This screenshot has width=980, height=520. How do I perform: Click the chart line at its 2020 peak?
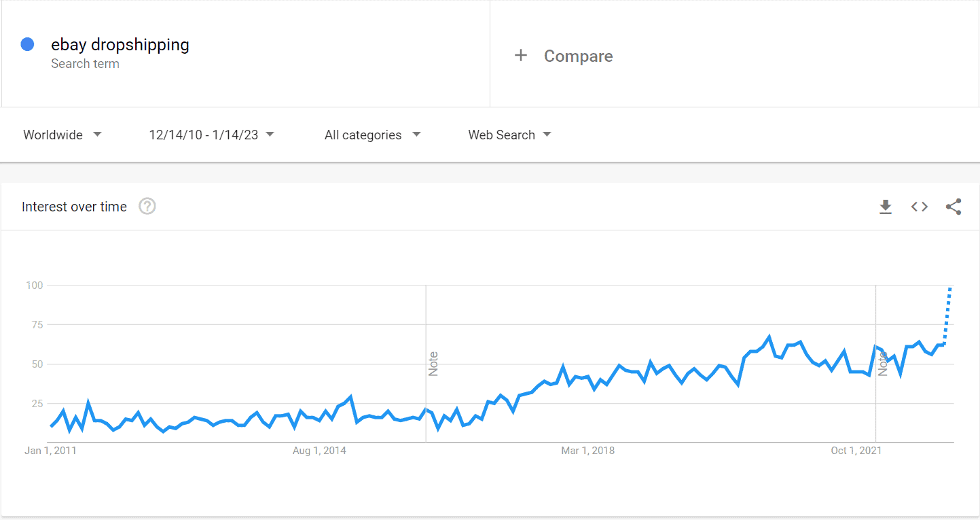pyautogui.click(x=768, y=334)
